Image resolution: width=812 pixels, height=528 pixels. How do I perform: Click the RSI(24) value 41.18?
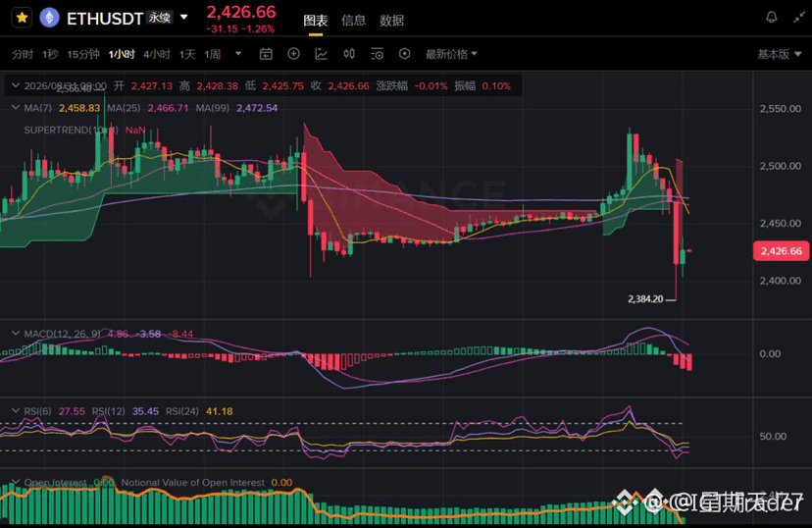pos(220,411)
